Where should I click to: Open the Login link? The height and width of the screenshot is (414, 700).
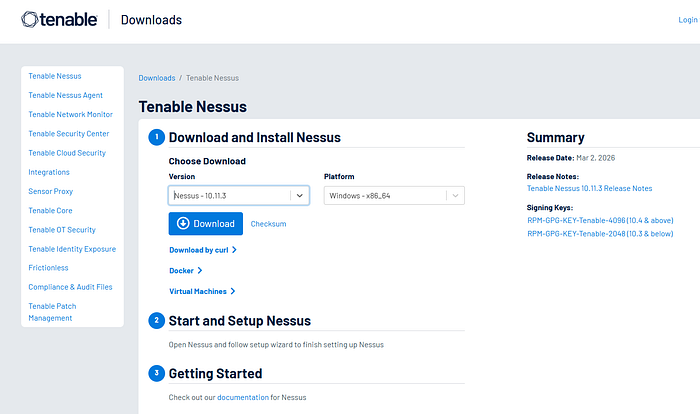point(688,20)
